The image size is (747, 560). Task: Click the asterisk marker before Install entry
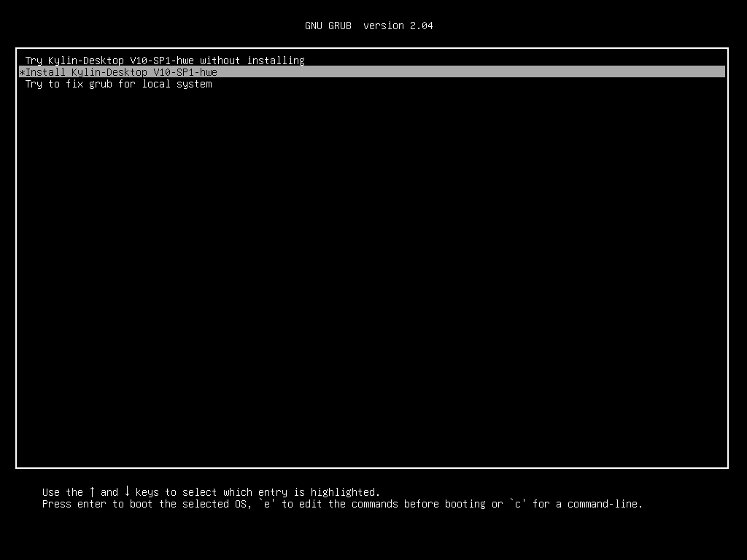click(22, 73)
